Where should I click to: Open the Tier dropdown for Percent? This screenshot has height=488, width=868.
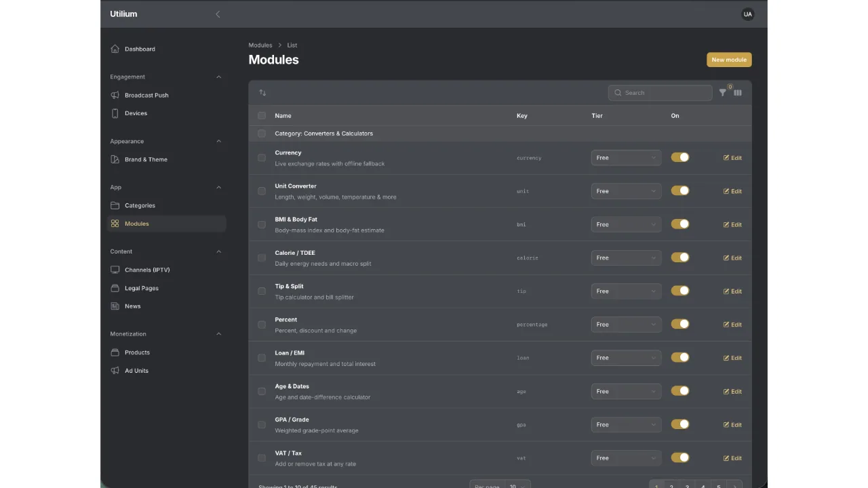pyautogui.click(x=626, y=325)
